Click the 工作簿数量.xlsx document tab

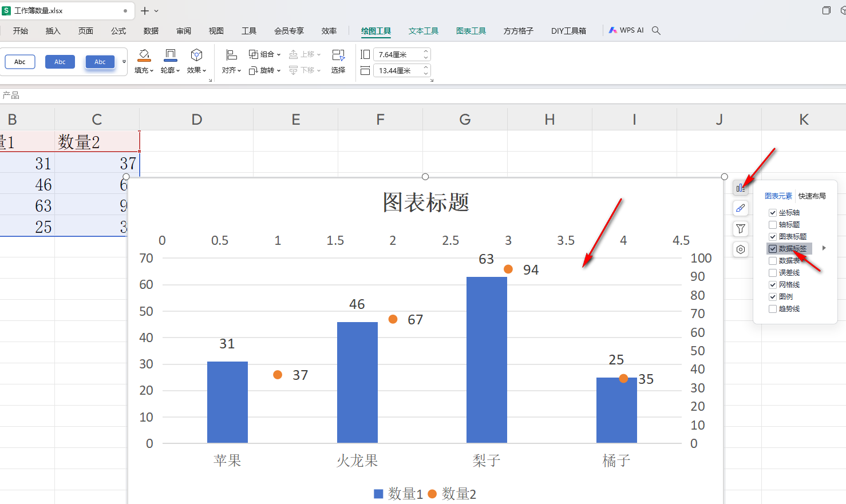click(x=67, y=11)
